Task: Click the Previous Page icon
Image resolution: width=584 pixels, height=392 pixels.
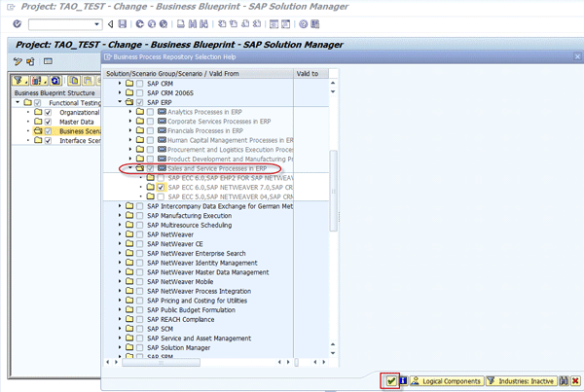Action: [x=234, y=24]
